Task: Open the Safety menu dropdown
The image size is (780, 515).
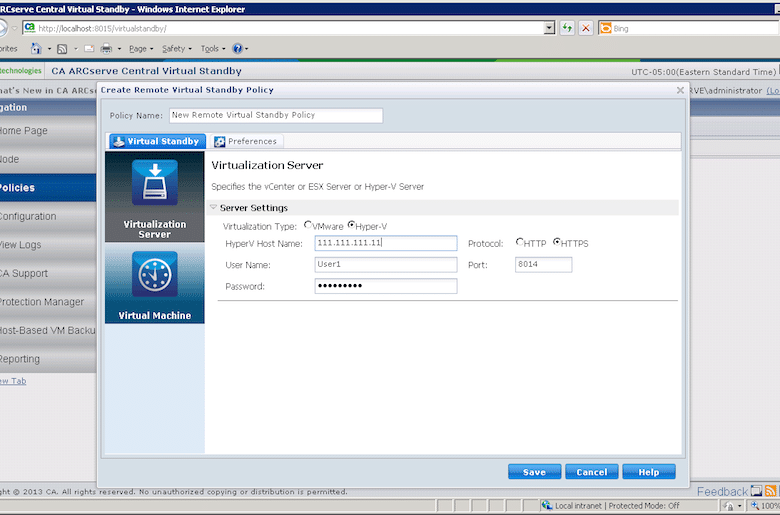Action: [x=177, y=49]
